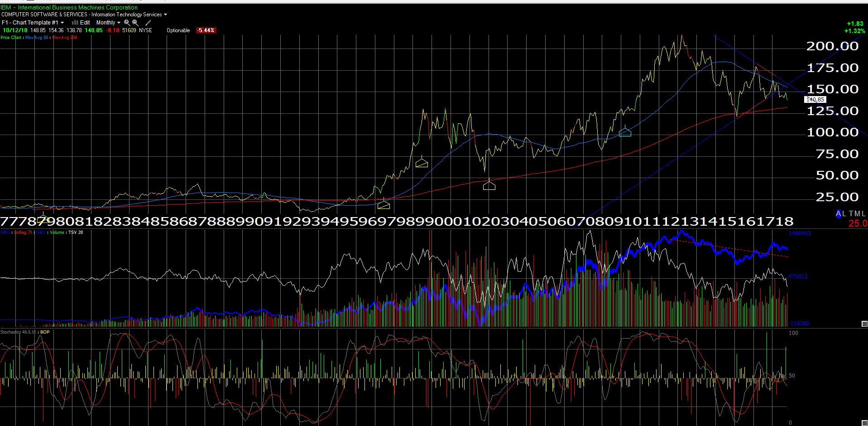The image size is (868, 426).
Task: Click the 10/12/18 date value
Action: point(15,30)
